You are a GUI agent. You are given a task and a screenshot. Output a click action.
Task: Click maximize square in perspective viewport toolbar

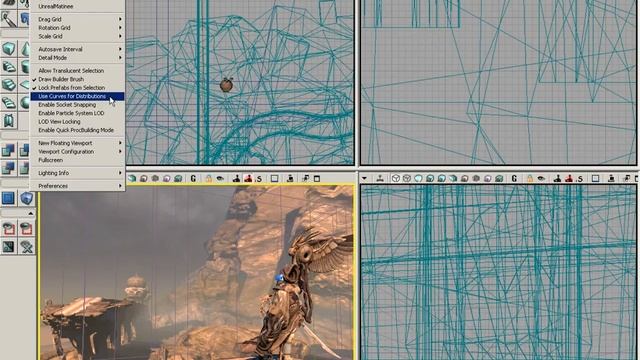274,178
